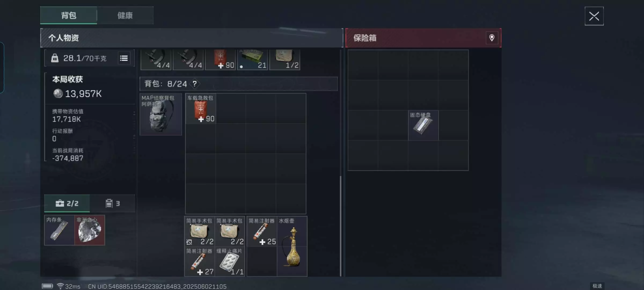644x290 pixels.
Task: Select the 简易注射器 with 25 charges
Action: click(x=262, y=231)
